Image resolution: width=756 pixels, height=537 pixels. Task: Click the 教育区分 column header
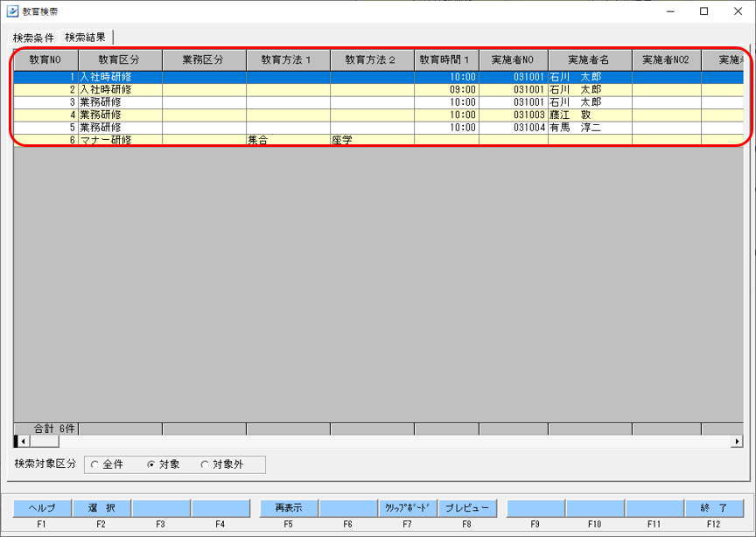tap(120, 60)
